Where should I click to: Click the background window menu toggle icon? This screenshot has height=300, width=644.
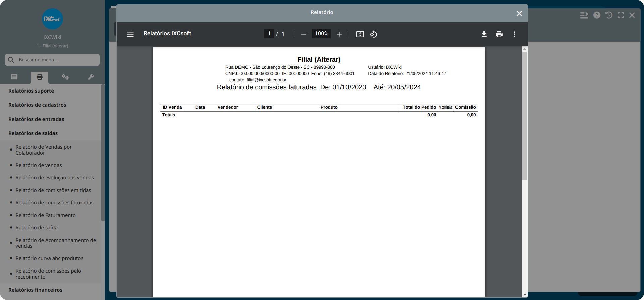(584, 15)
